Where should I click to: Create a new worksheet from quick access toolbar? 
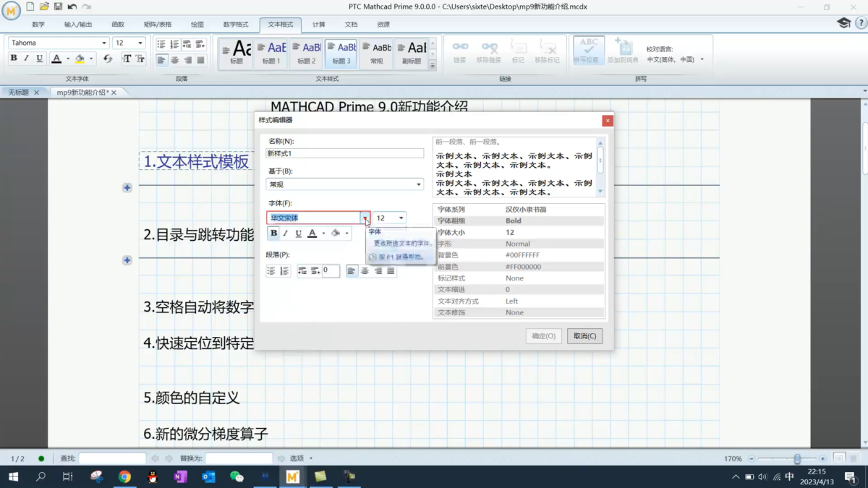[x=30, y=7]
